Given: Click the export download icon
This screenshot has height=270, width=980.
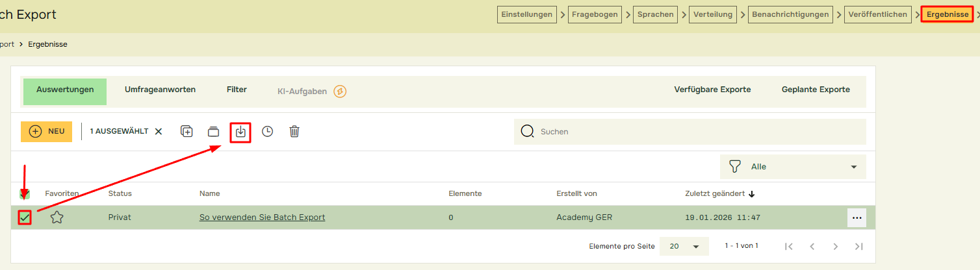Looking at the screenshot, I should tap(240, 131).
